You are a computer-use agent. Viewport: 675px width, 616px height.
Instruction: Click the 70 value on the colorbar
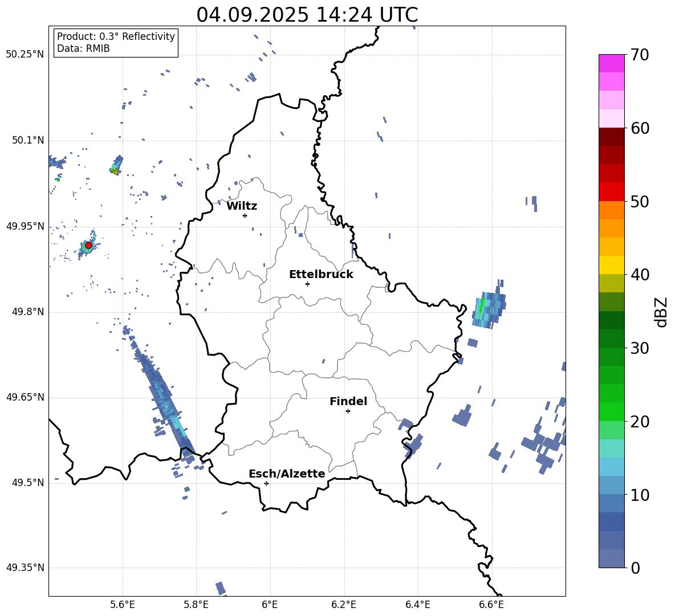coord(640,55)
